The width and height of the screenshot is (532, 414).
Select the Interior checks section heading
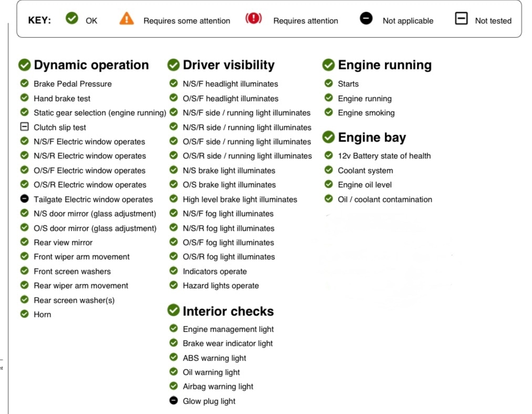[228, 311]
